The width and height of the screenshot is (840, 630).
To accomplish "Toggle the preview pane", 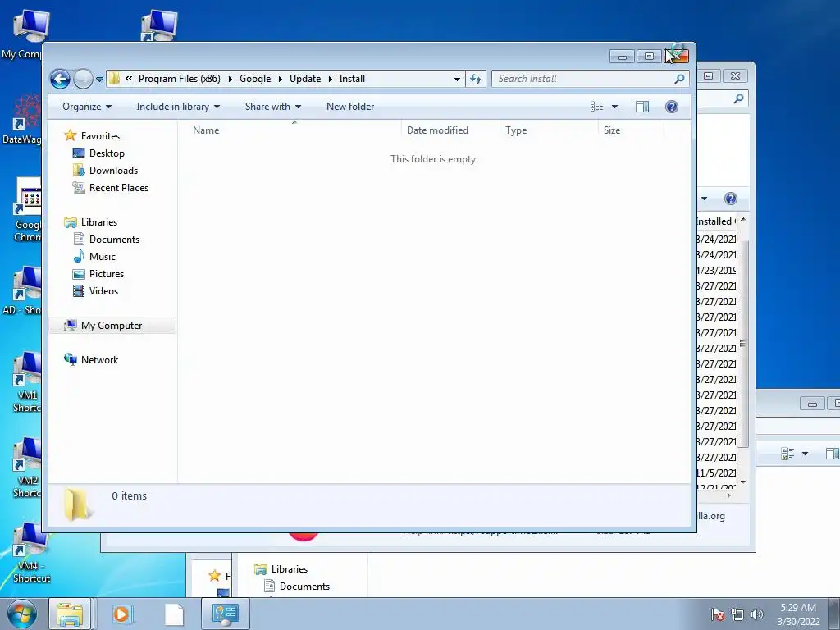I will click(641, 107).
